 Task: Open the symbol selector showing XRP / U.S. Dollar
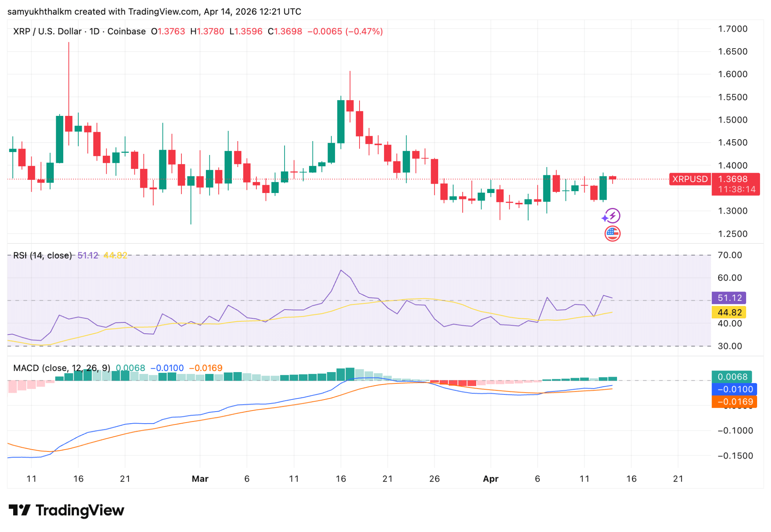point(48,32)
